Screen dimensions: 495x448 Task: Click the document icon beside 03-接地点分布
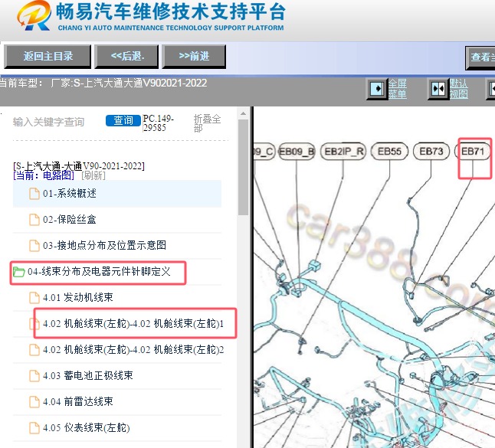point(34,246)
